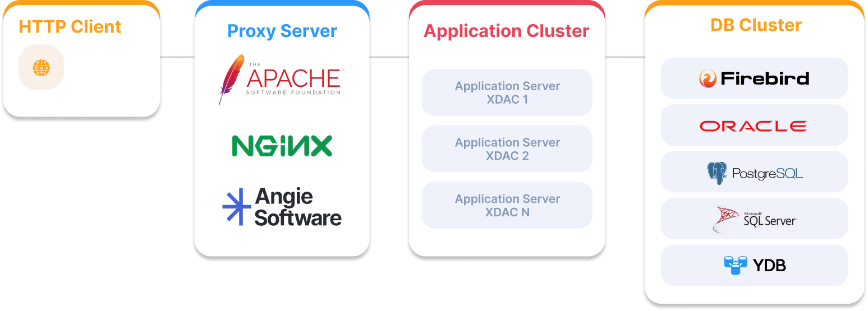Click the DB Cluster title
This screenshot has width=868, height=311.
(x=756, y=25)
